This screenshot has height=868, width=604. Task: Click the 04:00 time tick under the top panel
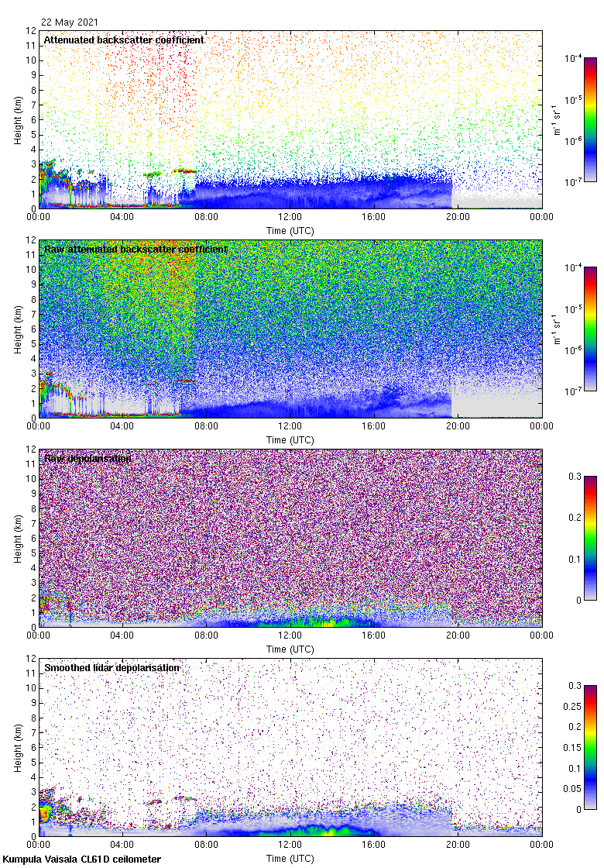pyautogui.click(x=122, y=216)
